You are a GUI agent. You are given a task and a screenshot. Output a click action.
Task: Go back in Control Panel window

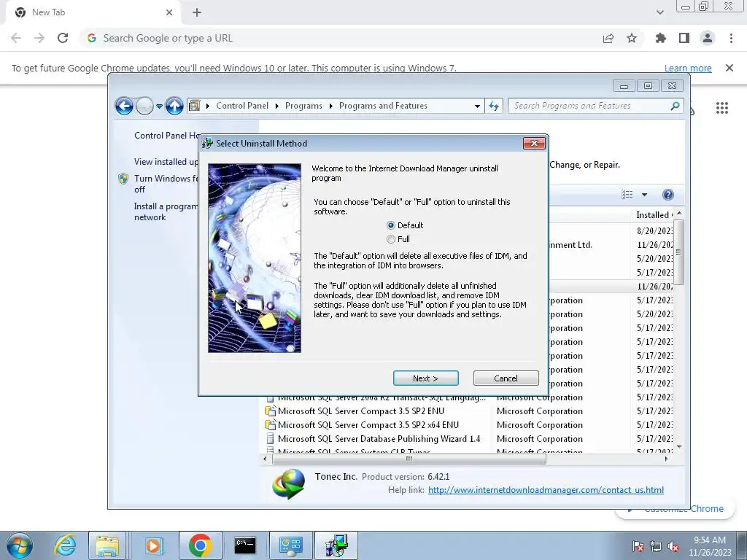click(124, 106)
